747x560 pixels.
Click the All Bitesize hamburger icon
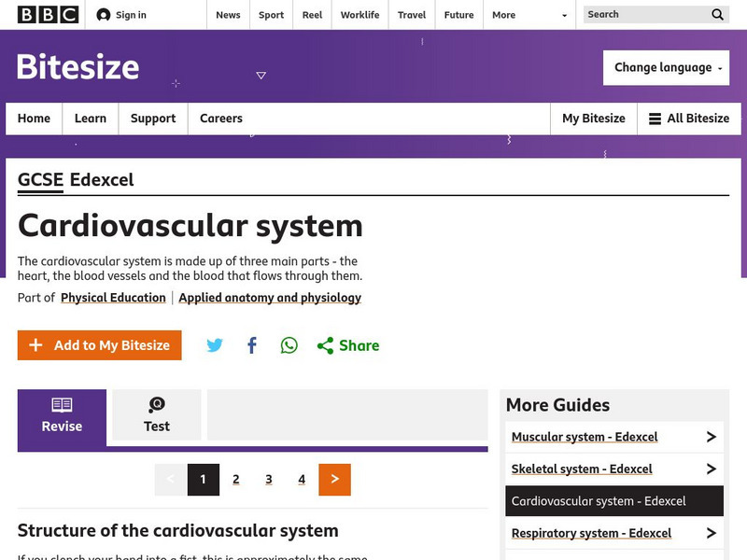655,119
